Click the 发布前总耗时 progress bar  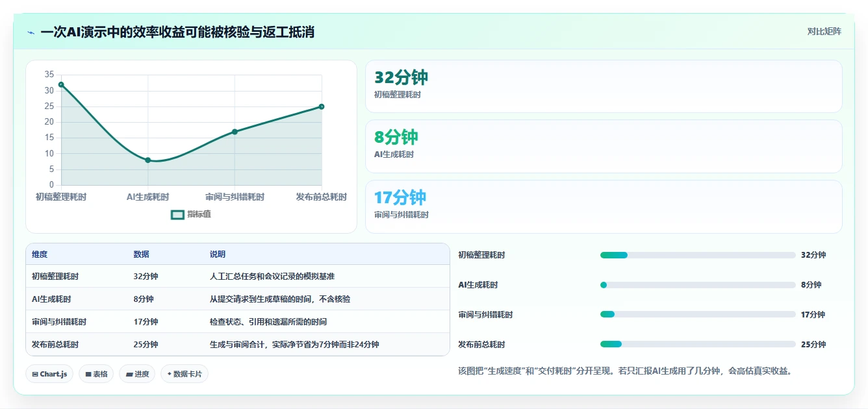point(698,345)
